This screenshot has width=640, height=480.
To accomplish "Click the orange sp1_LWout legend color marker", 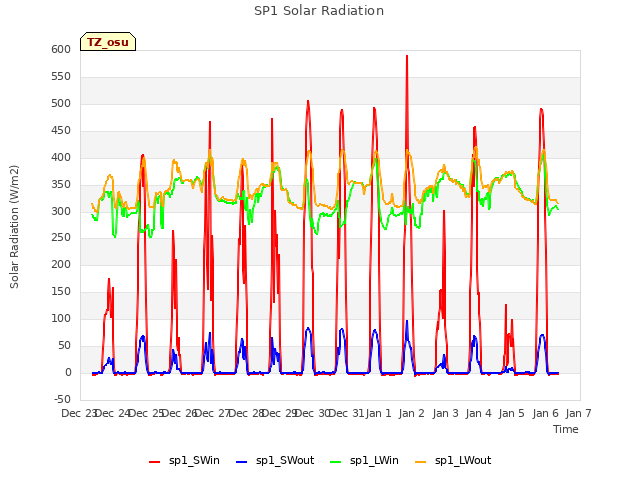I will pyautogui.click(x=420, y=462).
